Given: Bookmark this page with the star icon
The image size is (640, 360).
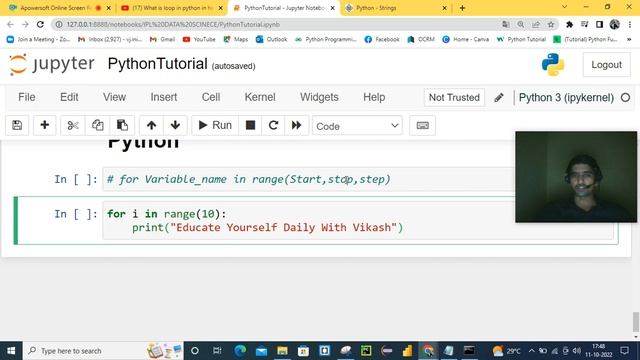Looking at the screenshot, I should (551, 24).
